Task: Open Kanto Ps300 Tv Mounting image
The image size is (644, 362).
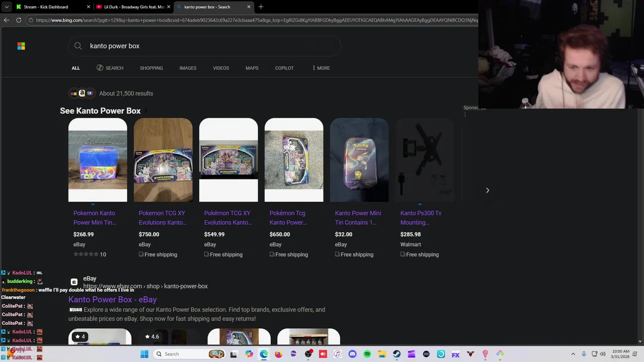Action: 425,160
